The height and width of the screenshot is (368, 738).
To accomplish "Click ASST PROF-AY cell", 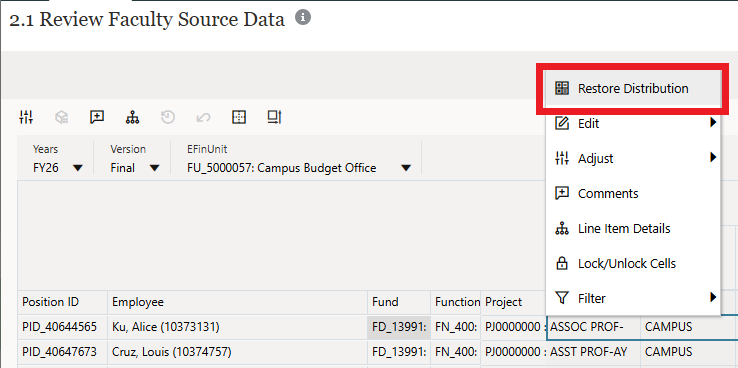I will [593, 352].
